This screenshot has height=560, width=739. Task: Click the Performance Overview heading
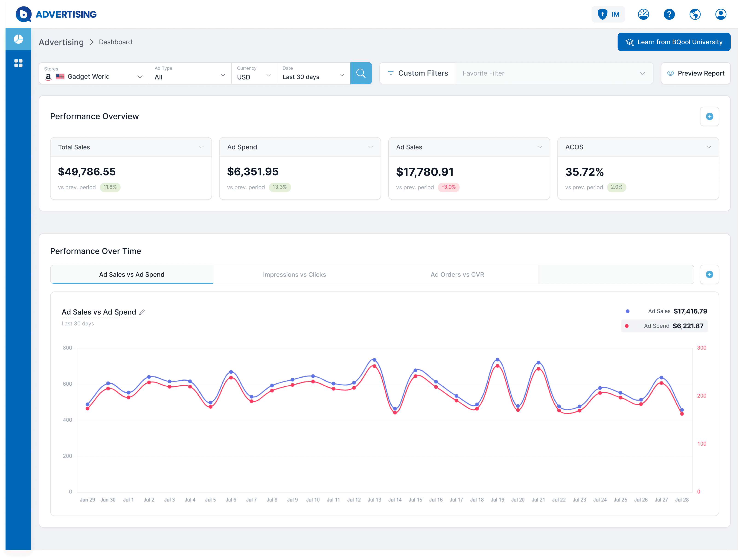pos(94,116)
